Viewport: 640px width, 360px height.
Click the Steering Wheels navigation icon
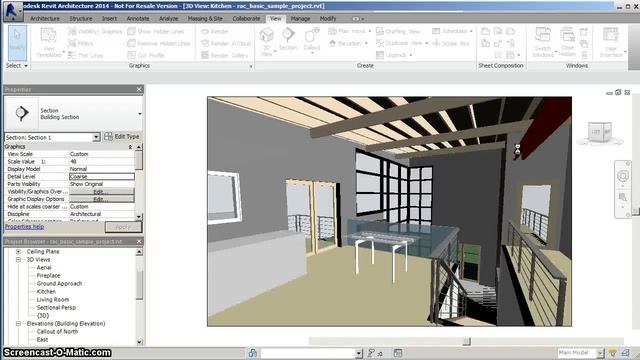623,176
